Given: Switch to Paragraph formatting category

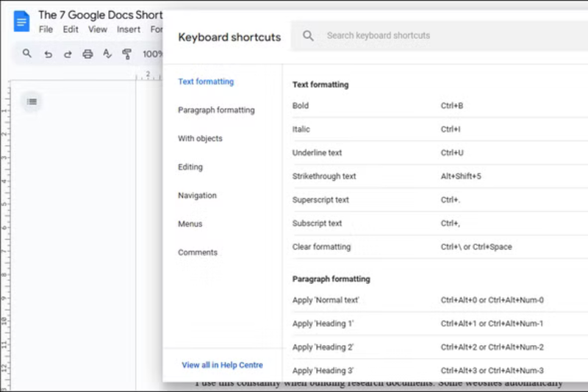Looking at the screenshot, I should [216, 110].
